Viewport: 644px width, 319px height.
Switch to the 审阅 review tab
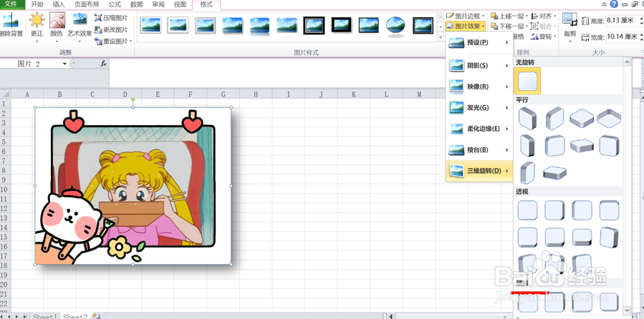(158, 4)
